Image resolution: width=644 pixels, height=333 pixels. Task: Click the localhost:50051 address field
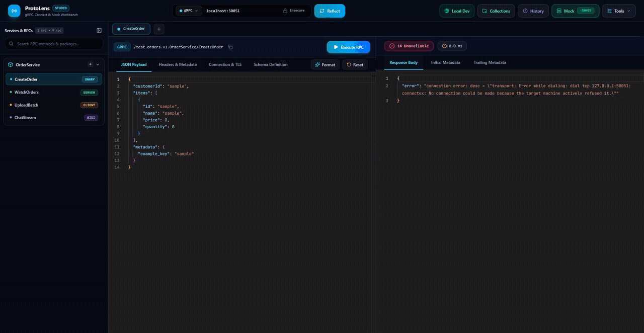pos(240,11)
